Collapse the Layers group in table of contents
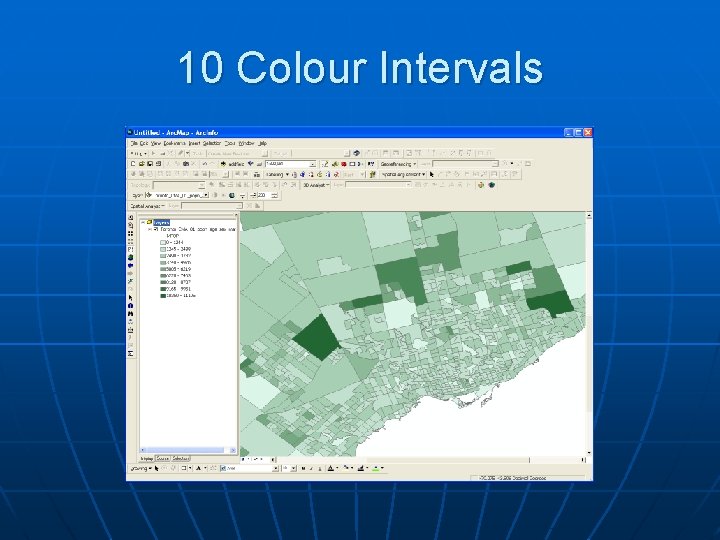720x540 pixels. [x=143, y=222]
